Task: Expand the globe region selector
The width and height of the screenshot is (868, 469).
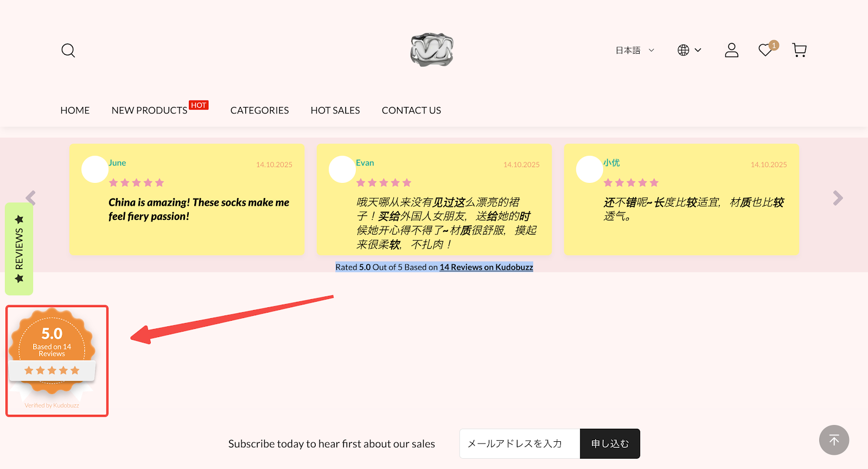Action: pos(689,50)
